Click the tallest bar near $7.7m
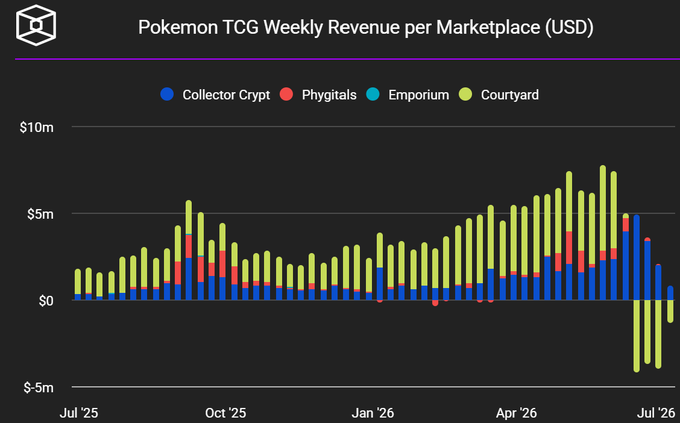Image resolution: width=680 pixels, height=423 pixels. click(x=603, y=233)
